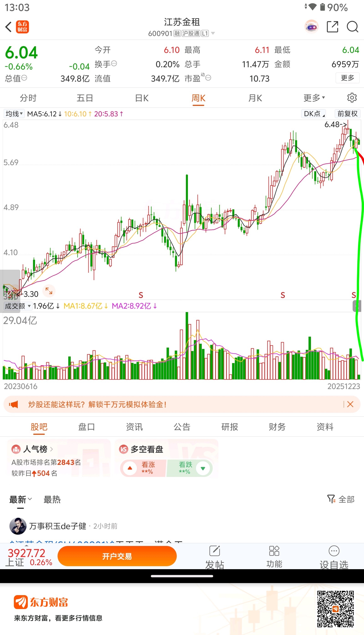Screen dimensions: 364x635
Task: Vote 看跌 bearish option
Action: coord(190,468)
